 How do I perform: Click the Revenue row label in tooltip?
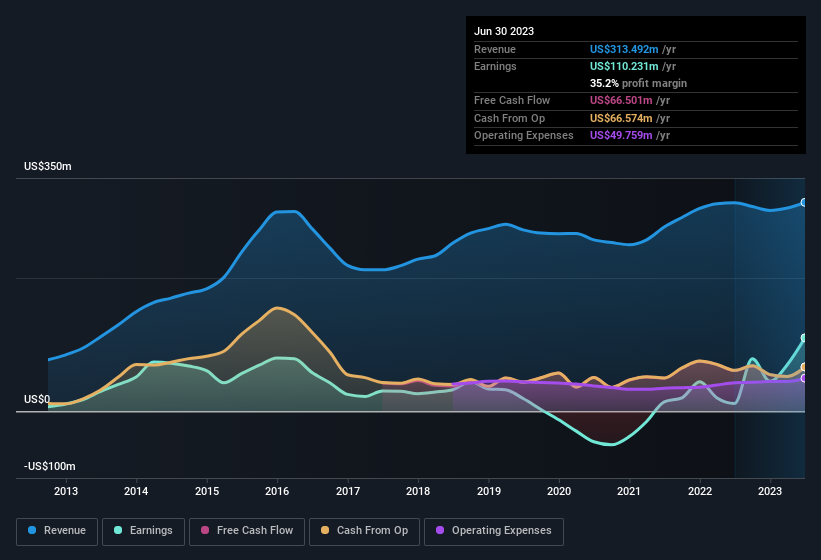[495, 49]
